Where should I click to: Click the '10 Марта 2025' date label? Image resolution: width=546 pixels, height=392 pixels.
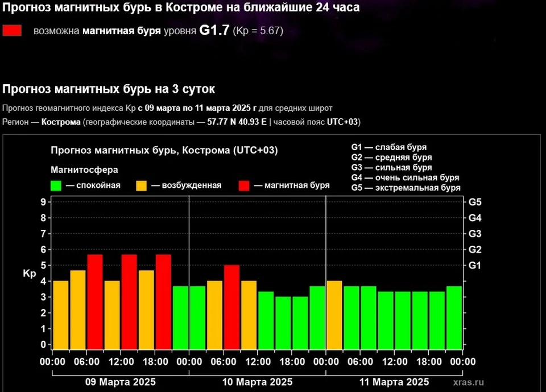pos(257,382)
